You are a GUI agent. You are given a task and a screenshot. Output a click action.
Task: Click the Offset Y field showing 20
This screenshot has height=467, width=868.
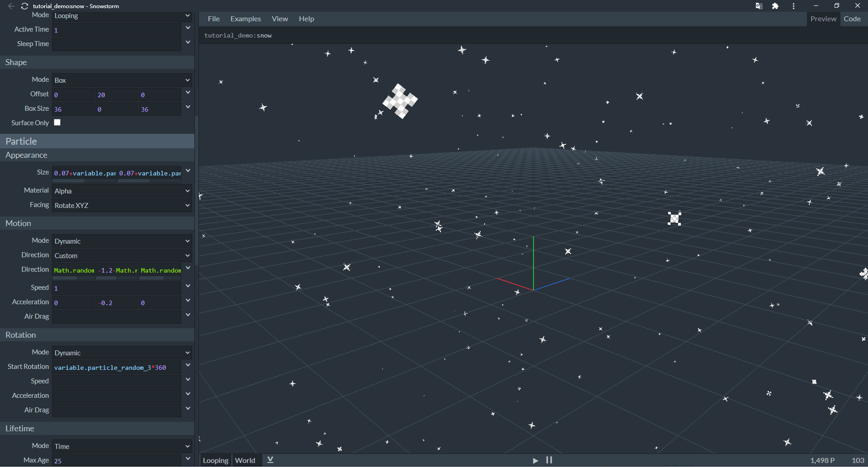point(116,95)
